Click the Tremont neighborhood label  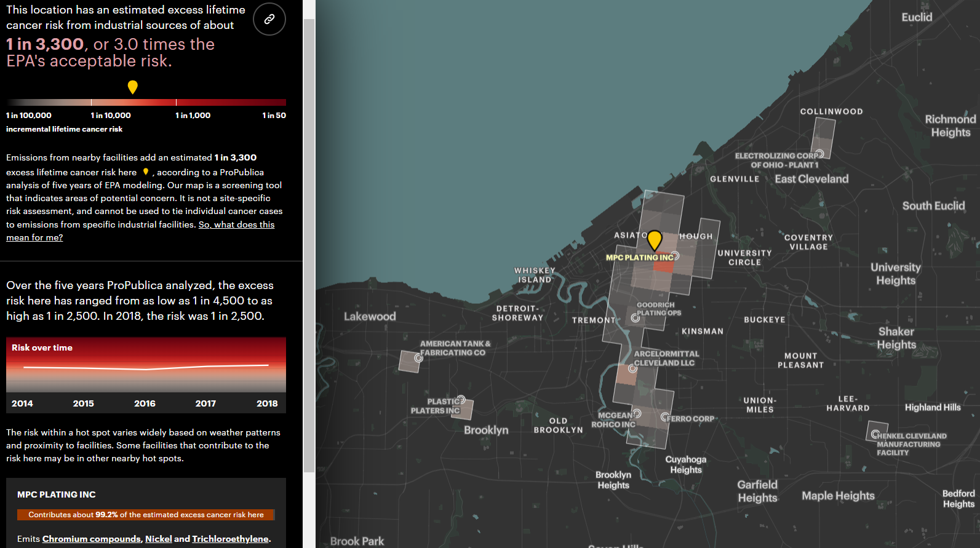point(594,320)
